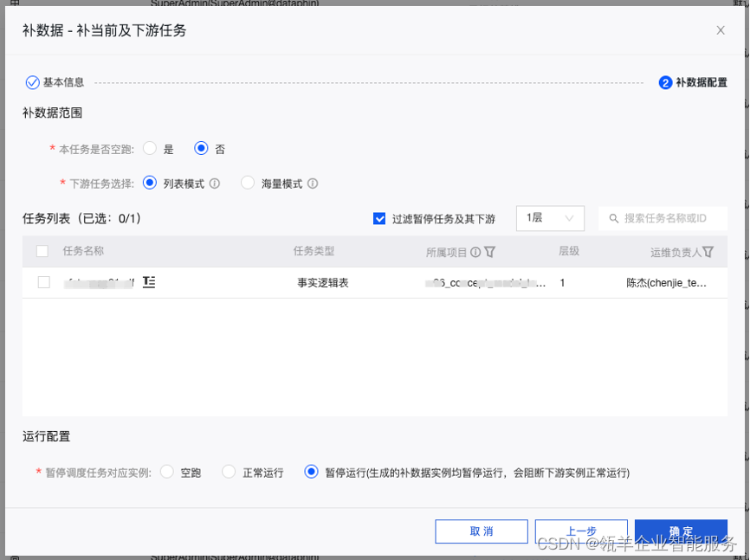Click the 事实逻辑表 cell
Screen dimensions: 750x560
click(323, 283)
